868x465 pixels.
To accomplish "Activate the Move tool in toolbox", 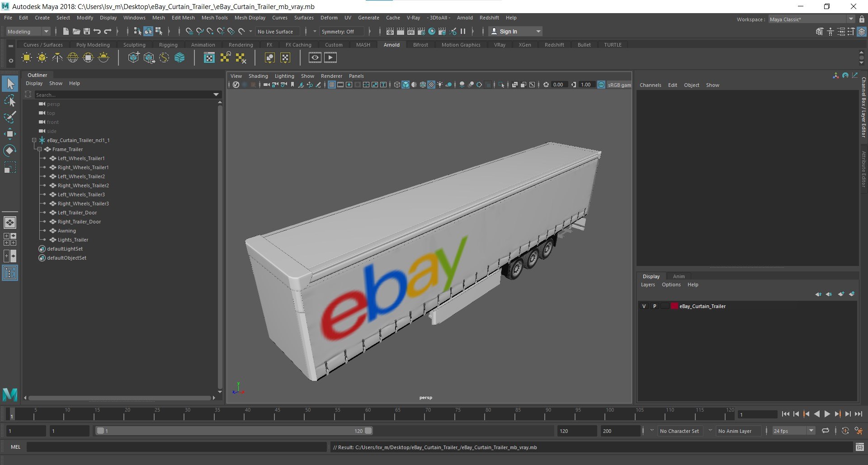I will [9, 134].
